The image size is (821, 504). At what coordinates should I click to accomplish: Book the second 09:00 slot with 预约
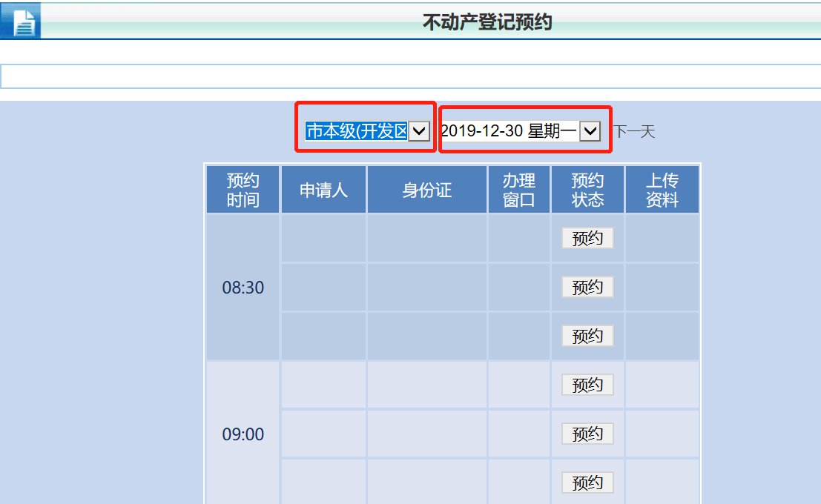coord(587,434)
